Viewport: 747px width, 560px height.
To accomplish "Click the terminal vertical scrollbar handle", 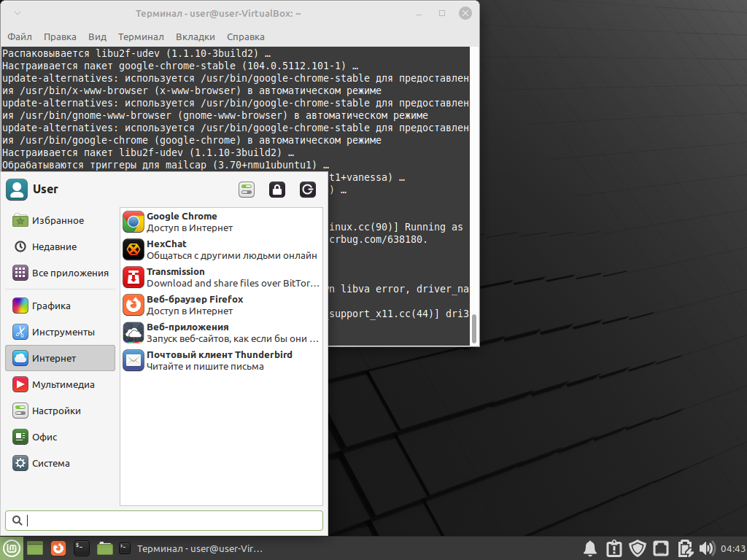I will click(x=473, y=328).
